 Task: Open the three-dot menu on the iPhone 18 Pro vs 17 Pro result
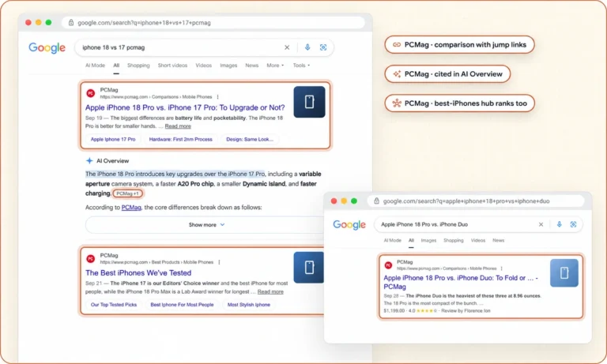pyautogui.click(x=217, y=96)
